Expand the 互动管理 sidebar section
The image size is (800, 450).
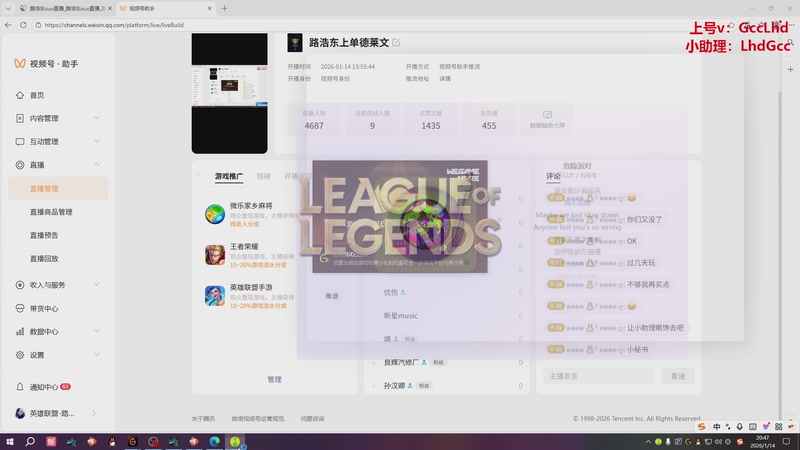click(x=57, y=142)
